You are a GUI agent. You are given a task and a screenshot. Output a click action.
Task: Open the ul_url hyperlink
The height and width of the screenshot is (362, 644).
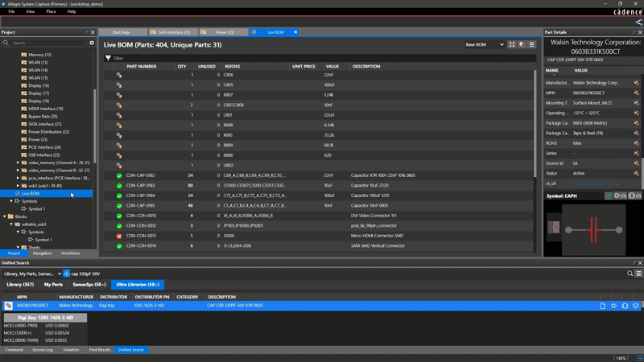pyautogui.click(x=596, y=183)
